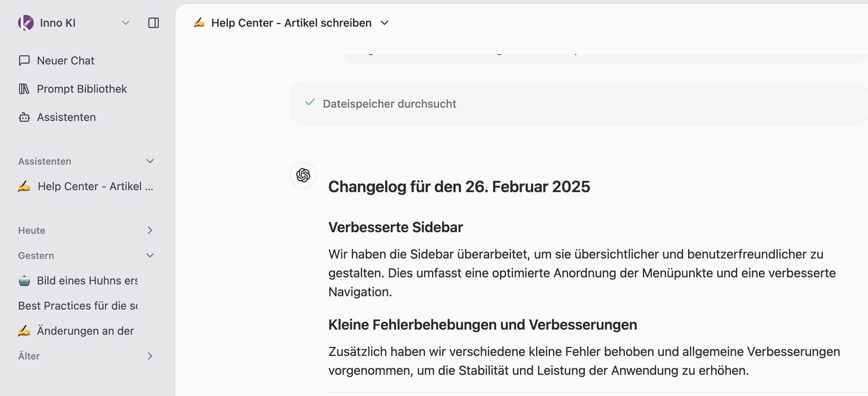
Task: Start a Neuer Chat
Action: [x=66, y=60]
